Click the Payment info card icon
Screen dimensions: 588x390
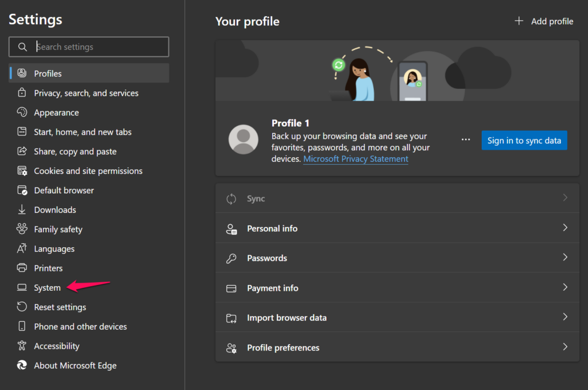231,288
